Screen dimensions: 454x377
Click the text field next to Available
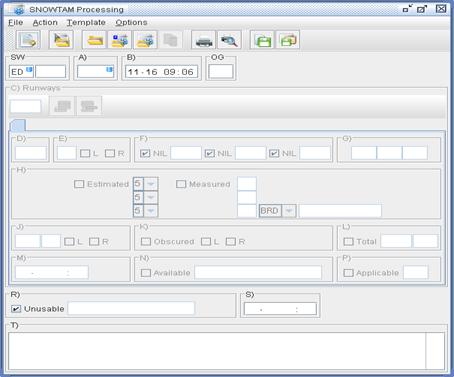pos(258,272)
